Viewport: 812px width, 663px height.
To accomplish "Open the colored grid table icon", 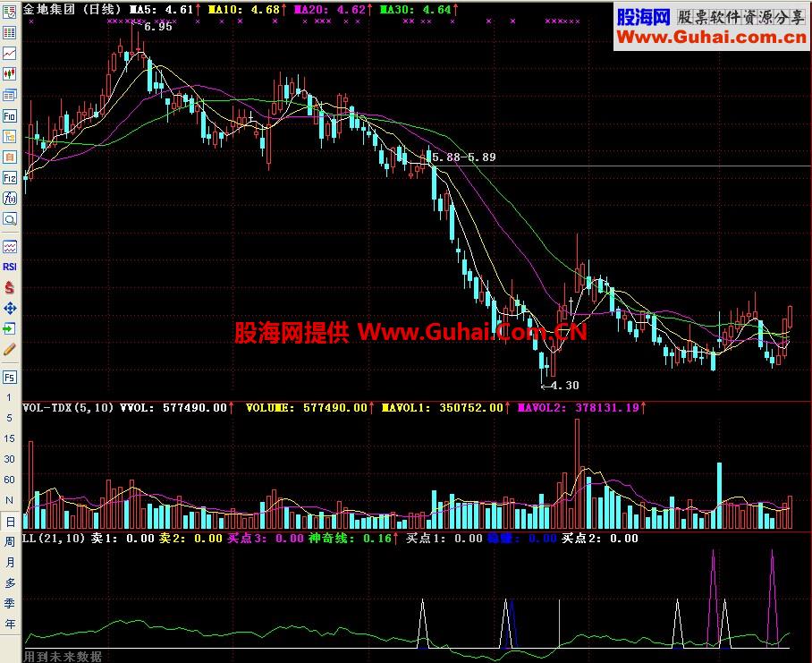I will pos(9,32).
